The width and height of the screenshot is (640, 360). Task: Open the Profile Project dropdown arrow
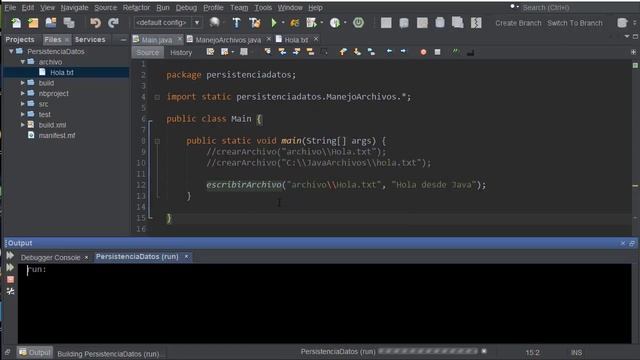[345, 23]
